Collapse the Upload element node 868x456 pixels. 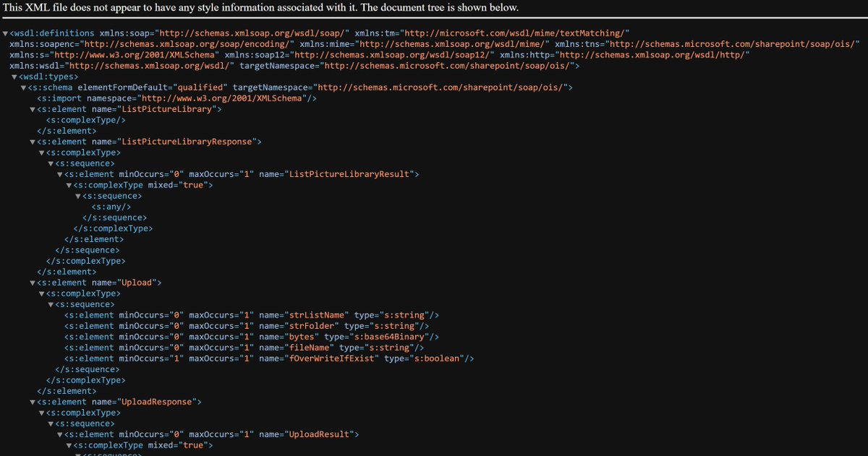33,283
